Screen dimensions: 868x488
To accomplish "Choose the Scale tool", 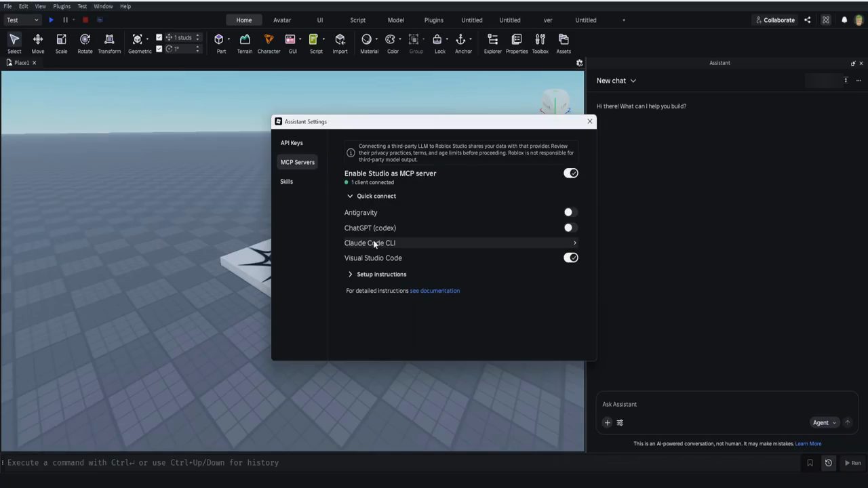I will click(61, 43).
